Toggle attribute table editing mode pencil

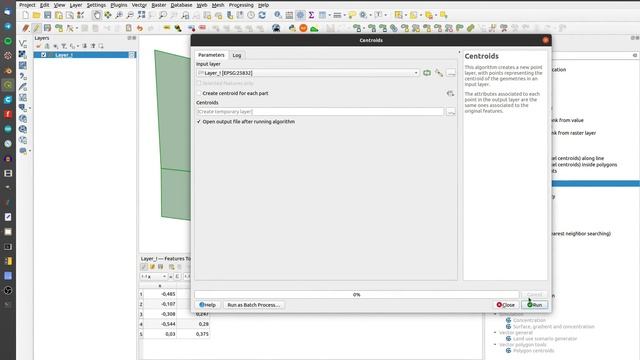click(x=144, y=267)
